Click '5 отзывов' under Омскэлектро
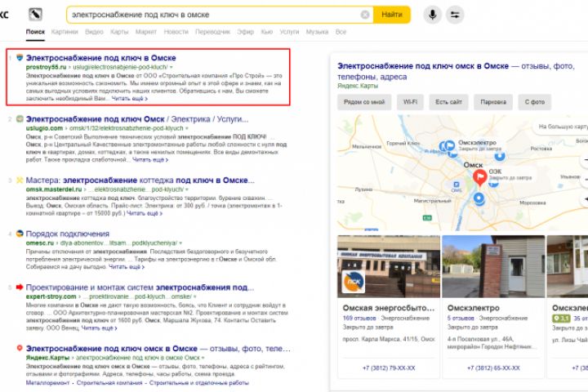This screenshot has width=588, height=392. [x=461, y=318]
